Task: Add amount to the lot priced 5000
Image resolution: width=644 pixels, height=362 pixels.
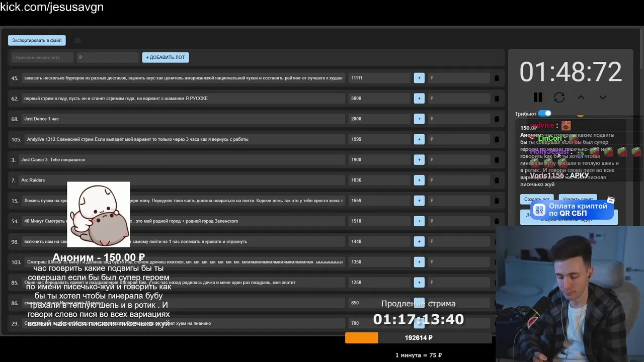Action: click(x=419, y=98)
